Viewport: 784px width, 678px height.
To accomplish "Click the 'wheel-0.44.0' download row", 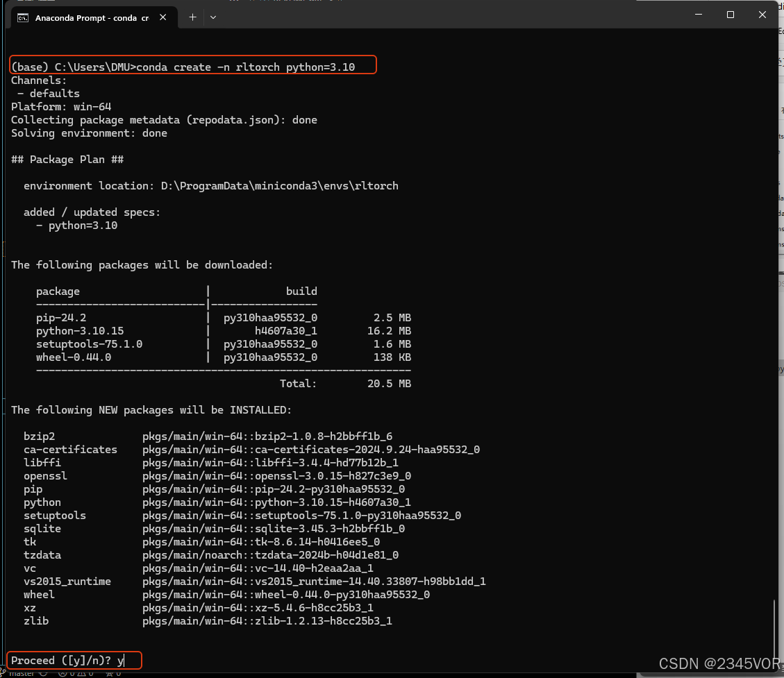I will pos(224,357).
